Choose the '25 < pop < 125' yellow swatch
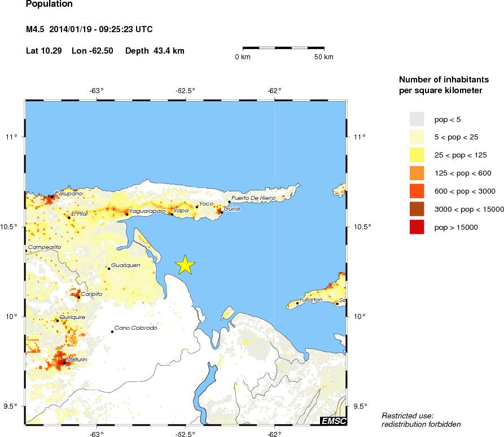 (x=417, y=155)
